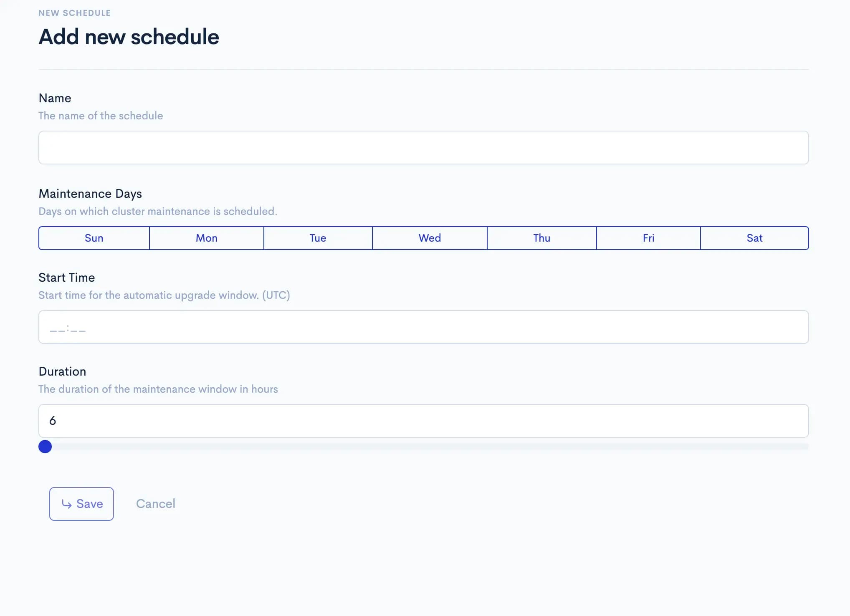
Task: Toggle Monday as a maintenance day
Action: coord(206,238)
